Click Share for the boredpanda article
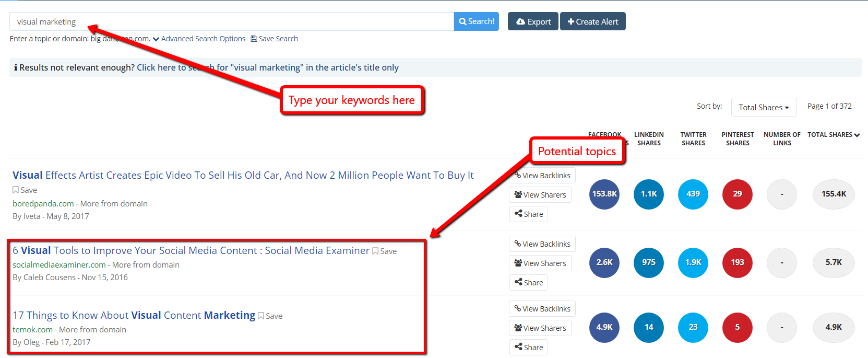The height and width of the screenshot is (358, 868). pyautogui.click(x=529, y=214)
